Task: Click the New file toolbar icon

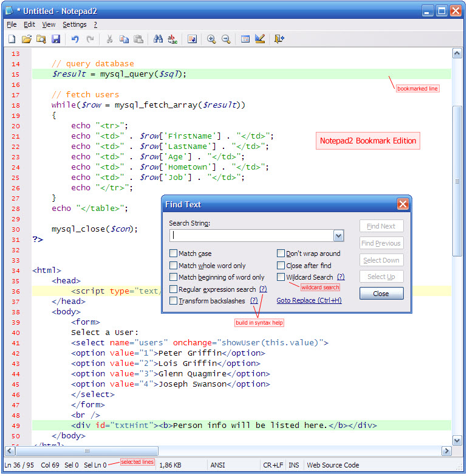Action: 12,40
